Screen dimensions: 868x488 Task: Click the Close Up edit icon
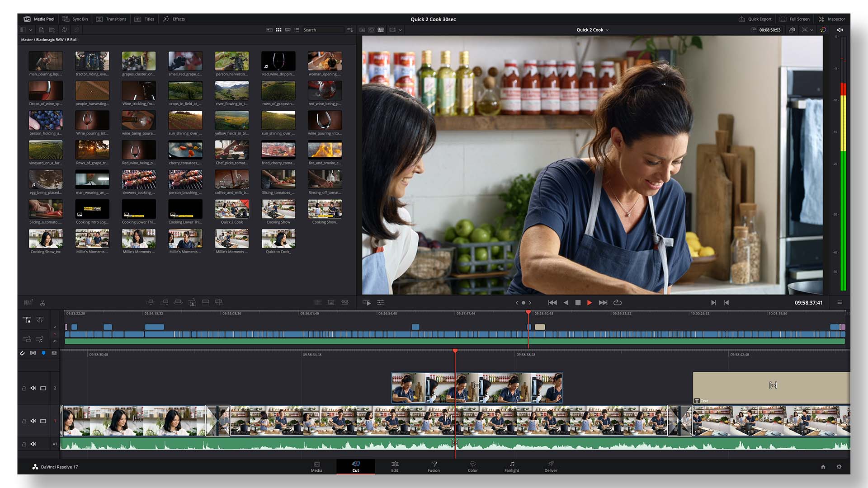(192, 302)
